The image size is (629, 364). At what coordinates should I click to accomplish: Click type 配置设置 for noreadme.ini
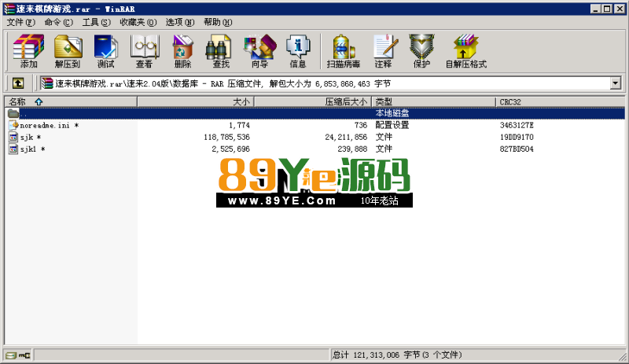point(392,125)
